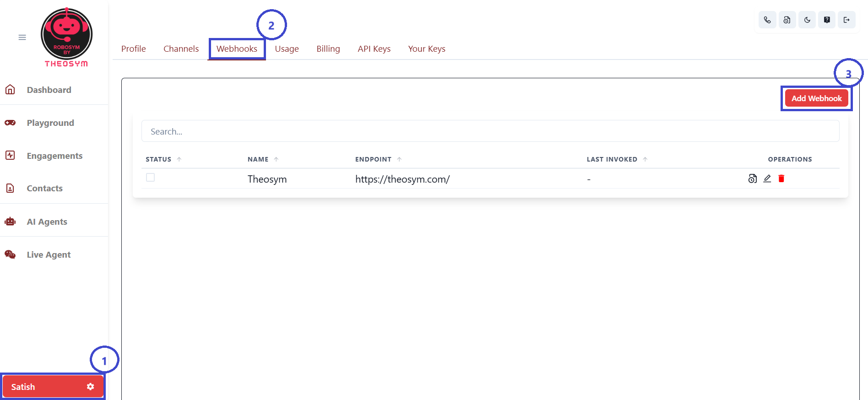This screenshot has width=868, height=400.
Task: Log out using the exit icon
Action: (x=846, y=20)
